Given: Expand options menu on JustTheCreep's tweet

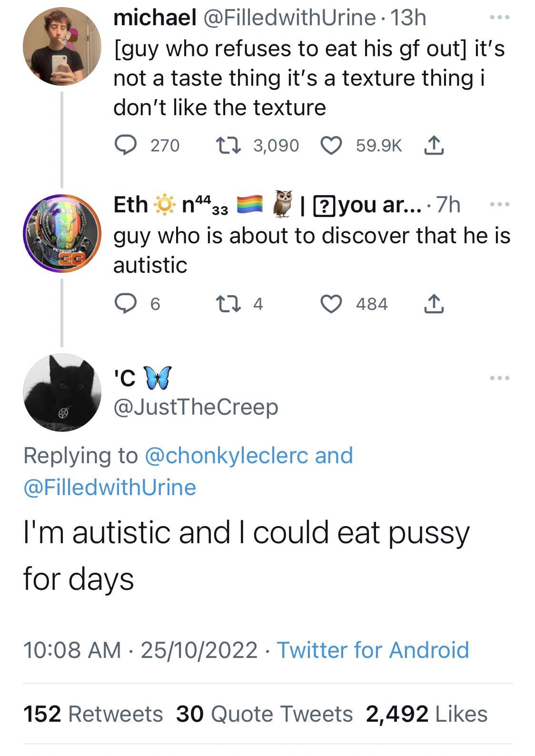Looking at the screenshot, I should coord(500,378).
